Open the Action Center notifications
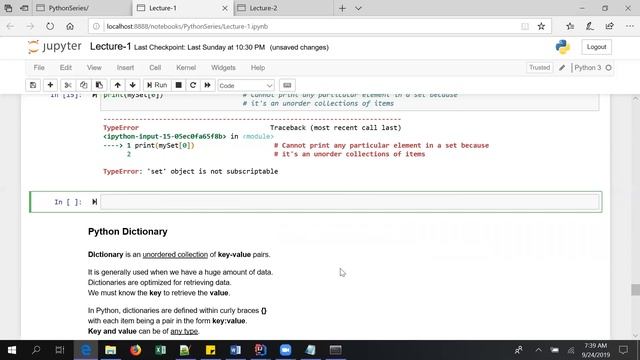Image resolution: width=640 pixels, height=360 pixels. (x=623, y=350)
